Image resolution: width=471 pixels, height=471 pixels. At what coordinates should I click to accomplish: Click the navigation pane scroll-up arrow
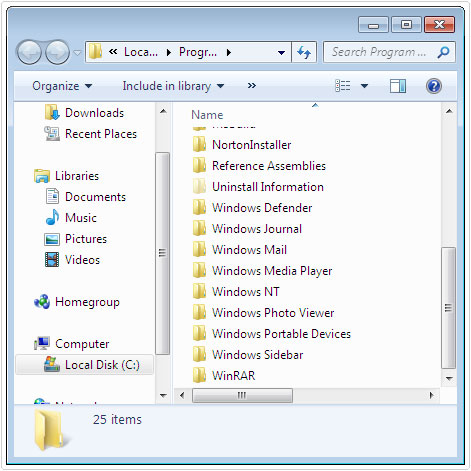(163, 111)
